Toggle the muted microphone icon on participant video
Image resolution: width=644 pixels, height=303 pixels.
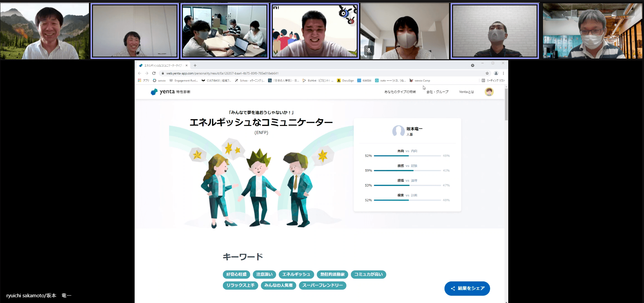pyautogui.click(x=369, y=50)
